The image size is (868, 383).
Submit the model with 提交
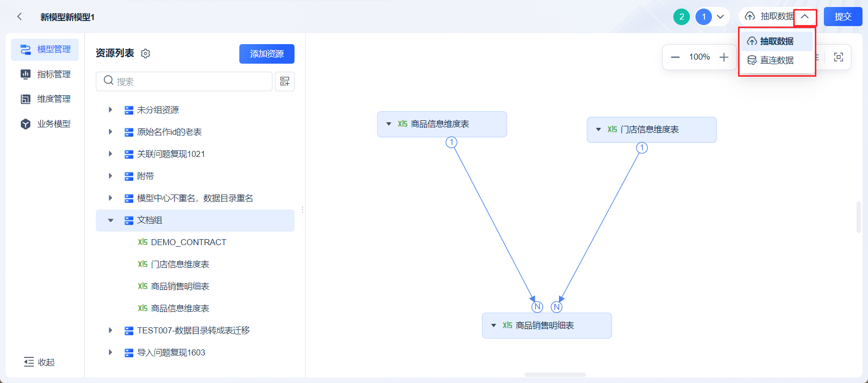(x=843, y=17)
